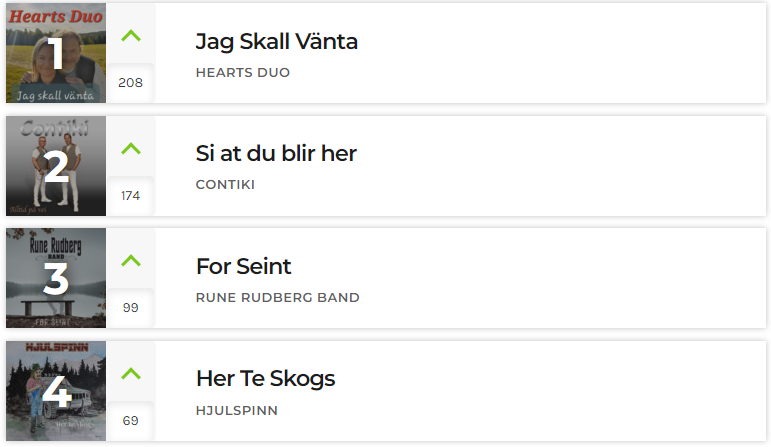The height and width of the screenshot is (447, 771).
Task: Click the 69 vote count box
Action: tap(130, 421)
